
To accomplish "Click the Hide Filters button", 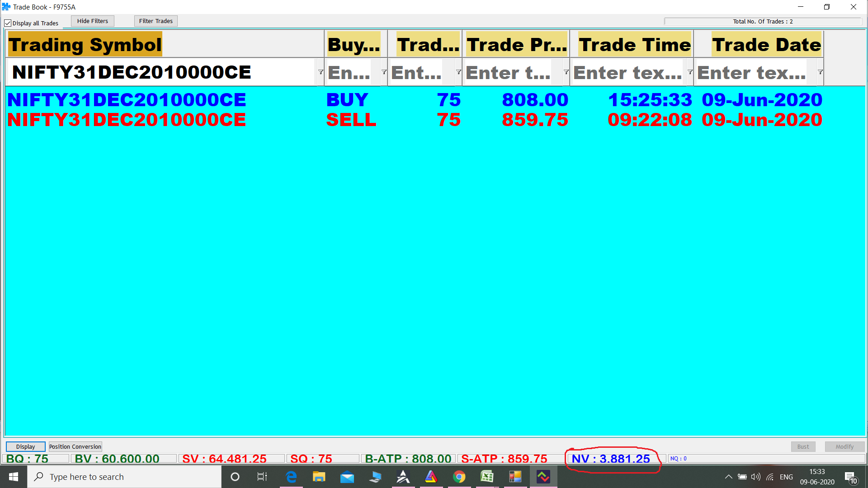I will (x=92, y=21).
